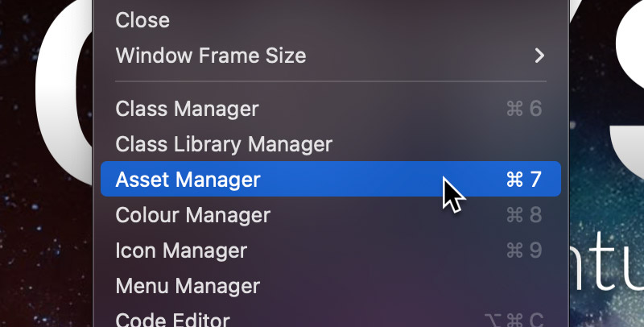This screenshot has width=644, height=327.
Task: Open the Code Editor
Action: click(x=173, y=320)
